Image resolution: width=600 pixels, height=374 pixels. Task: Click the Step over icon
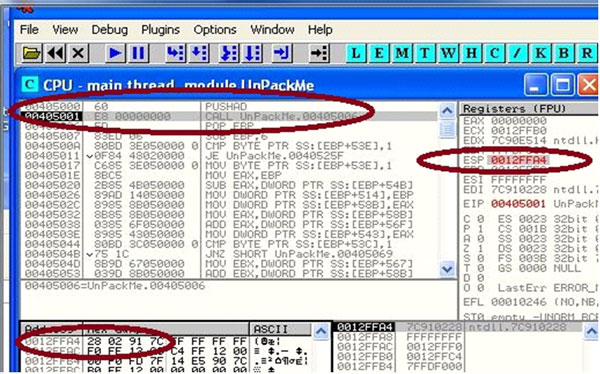tap(199, 53)
